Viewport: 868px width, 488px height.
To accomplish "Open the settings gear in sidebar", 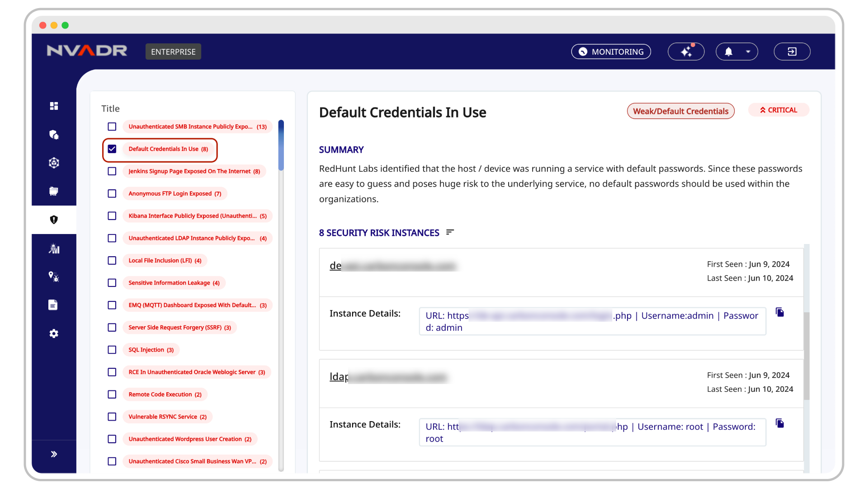I will click(54, 333).
